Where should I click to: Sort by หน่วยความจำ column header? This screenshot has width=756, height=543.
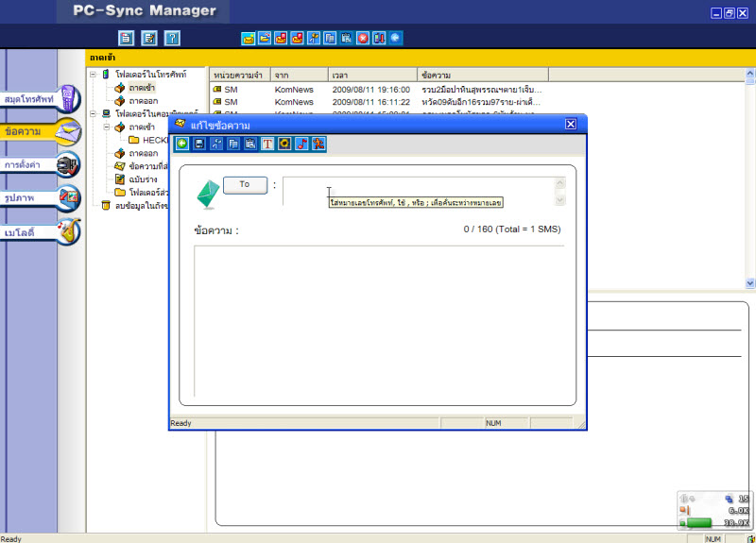[x=240, y=76]
